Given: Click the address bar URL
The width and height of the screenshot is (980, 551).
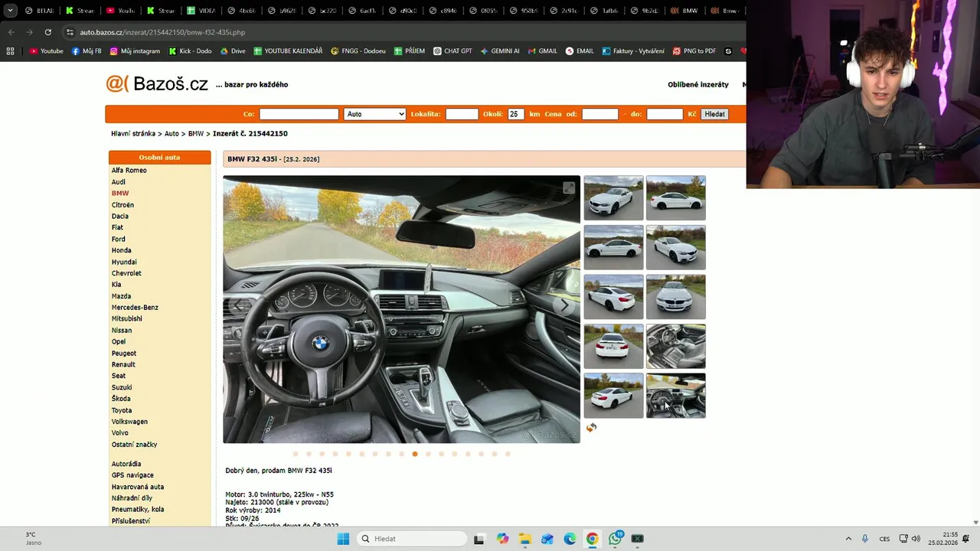Looking at the screenshot, I should [x=162, y=32].
